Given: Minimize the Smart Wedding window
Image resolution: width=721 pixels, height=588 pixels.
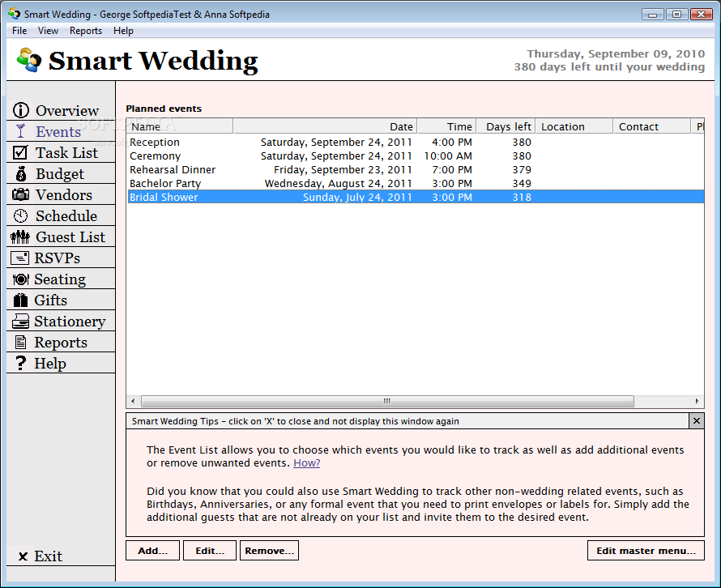Looking at the screenshot, I should point(652,15).
